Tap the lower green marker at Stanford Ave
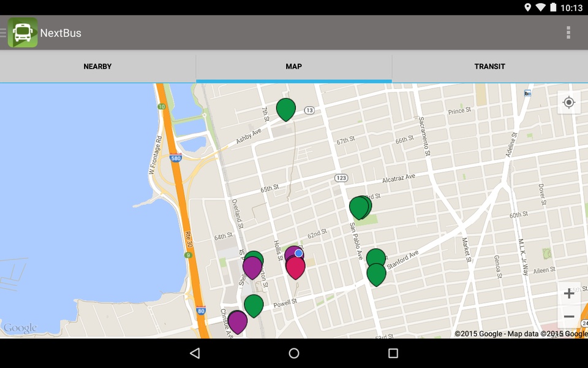 [376, 274]
